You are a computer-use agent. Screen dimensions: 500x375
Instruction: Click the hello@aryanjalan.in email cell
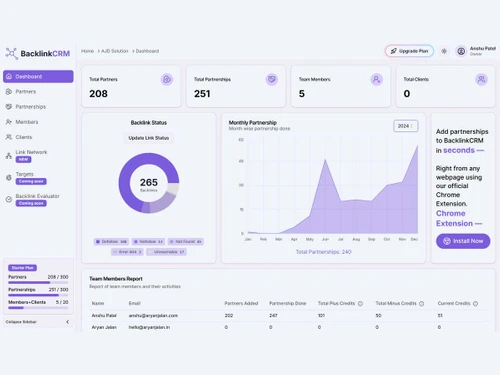tap(149, 327)
